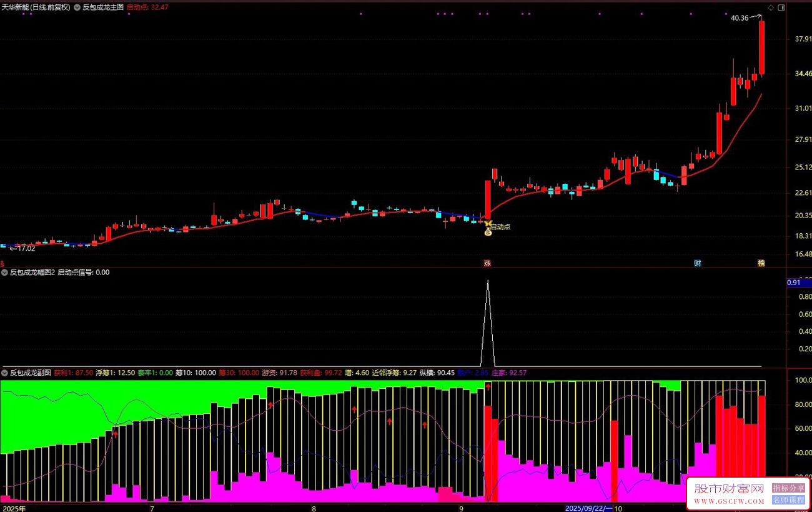Click the 浮筹1: 12.50 value
Image resolution: width=812 pixels, height=512 pixels.
[x=115, y=373]
